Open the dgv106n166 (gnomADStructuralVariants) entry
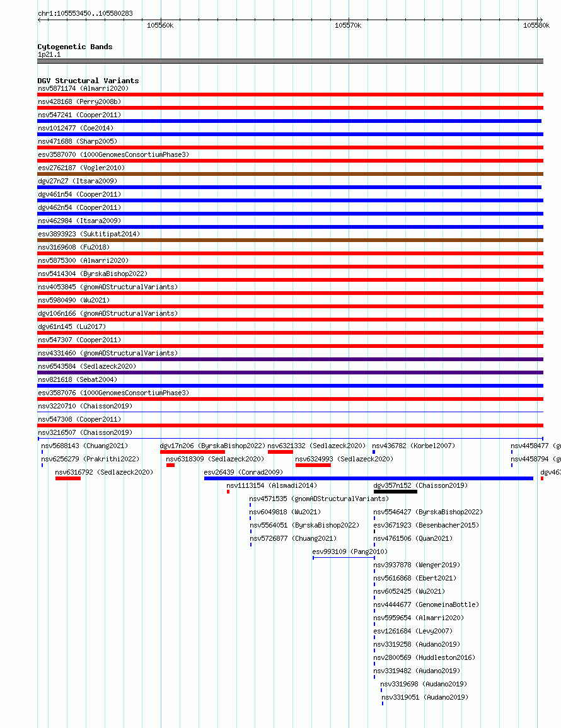The height and width of the screenshot is (728, 561). [108, 313]
